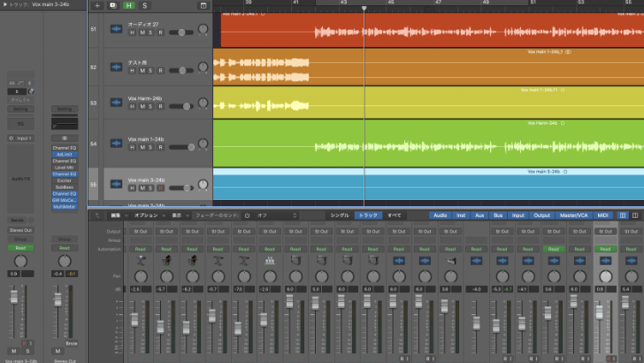The width and height of the screenshot is (644, 363).
Task: Open the AdLimit plug-in on Stereo Out strip
Action: [65, 155]
